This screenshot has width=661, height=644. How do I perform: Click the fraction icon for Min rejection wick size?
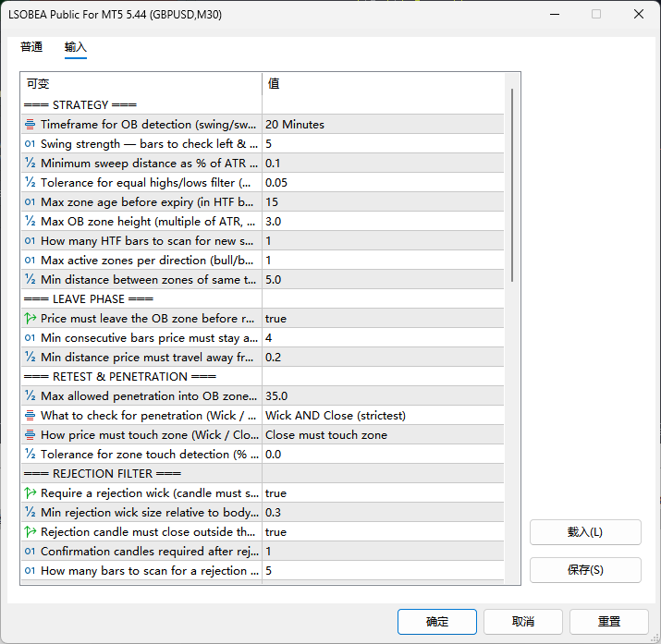tap(30, 513)
